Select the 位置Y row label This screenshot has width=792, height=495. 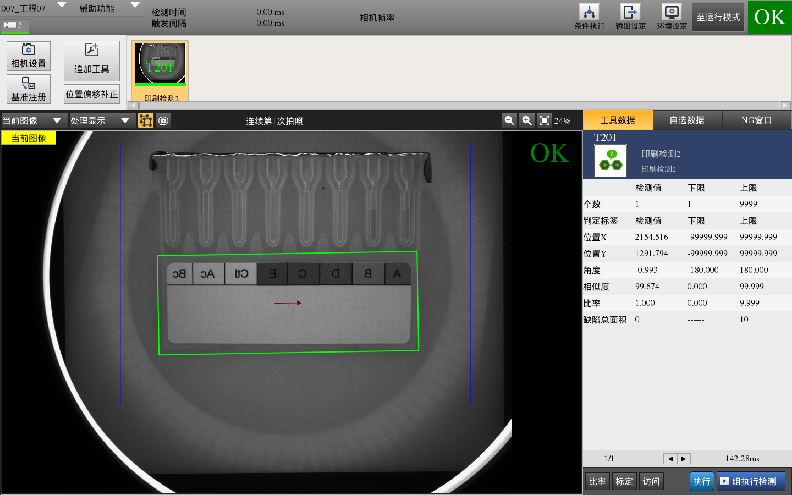(x=595, y=254)
